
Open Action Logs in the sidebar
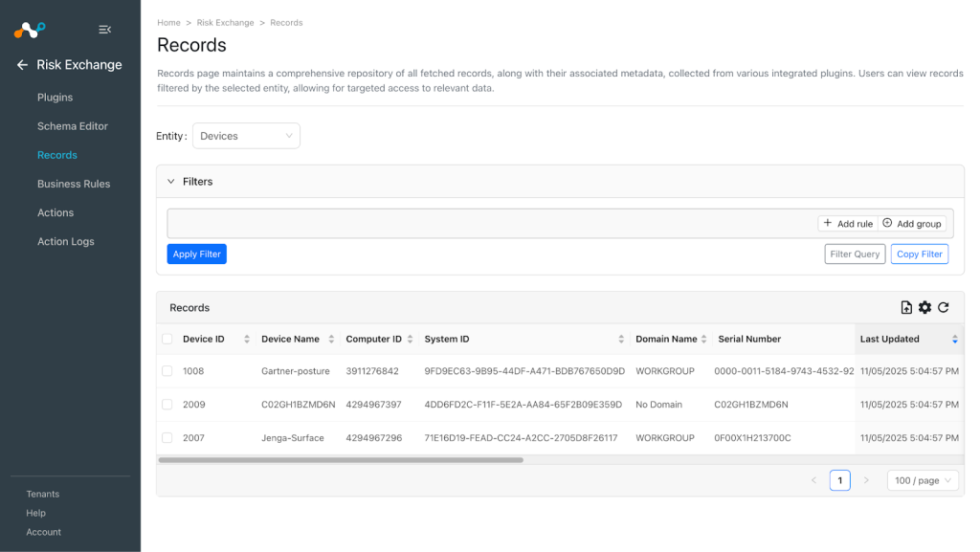coord(66,241)
